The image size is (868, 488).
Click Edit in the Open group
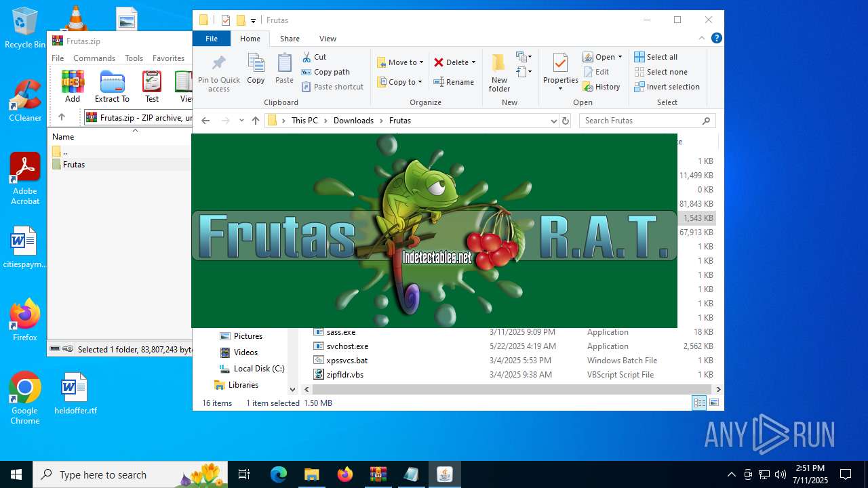(596, 72)
